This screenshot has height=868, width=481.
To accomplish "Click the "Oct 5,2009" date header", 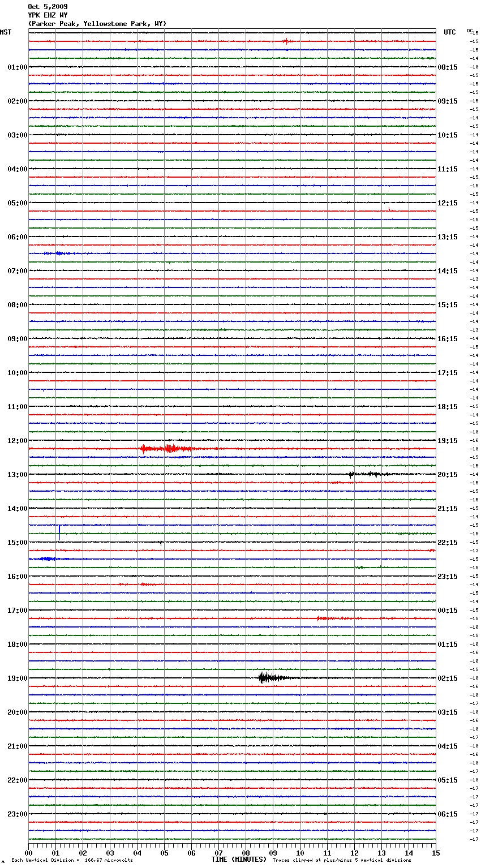I will tap(48, 7).
